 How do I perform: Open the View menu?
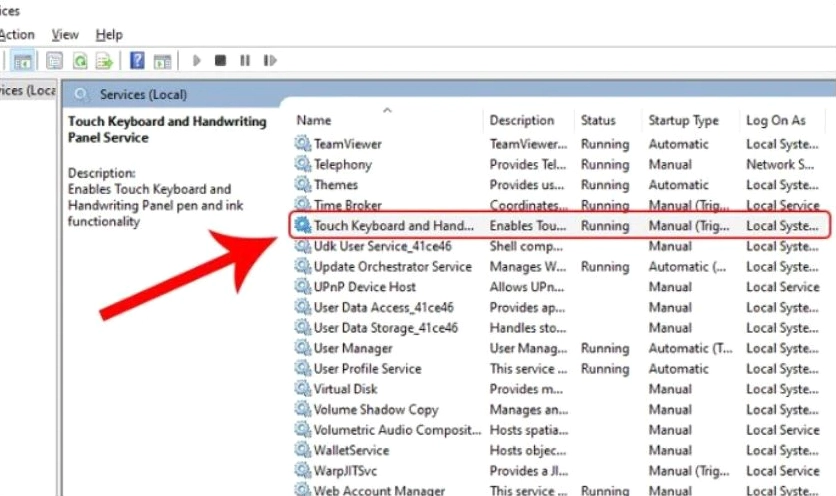tap(65, 35)
